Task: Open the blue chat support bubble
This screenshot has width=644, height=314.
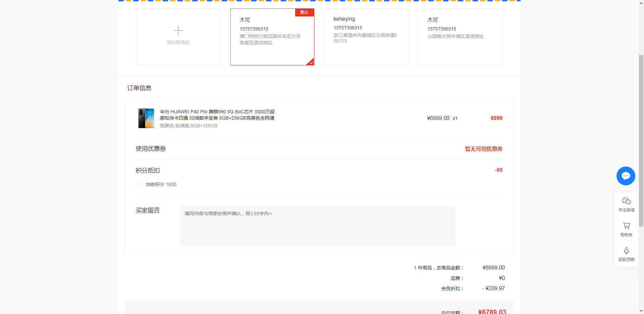Action: pyautogui.click(x=626, y=176)
